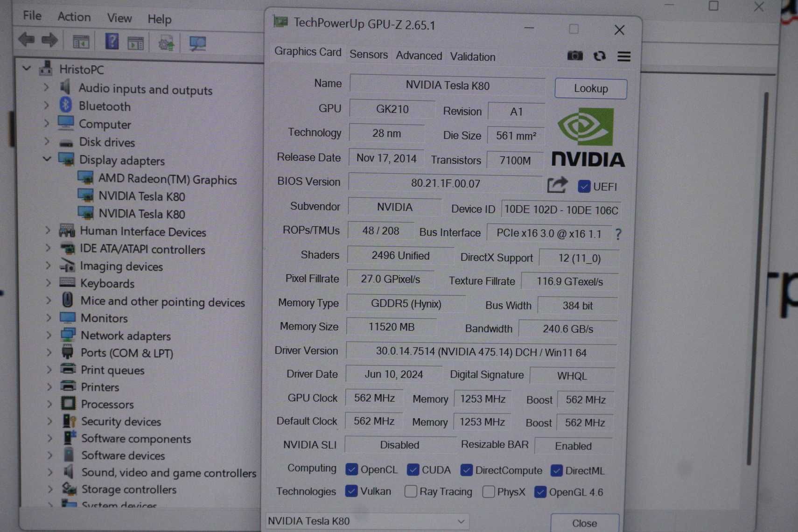Click the Printers category icon
The height and width of the screenshot is (532, 798).
68,386
